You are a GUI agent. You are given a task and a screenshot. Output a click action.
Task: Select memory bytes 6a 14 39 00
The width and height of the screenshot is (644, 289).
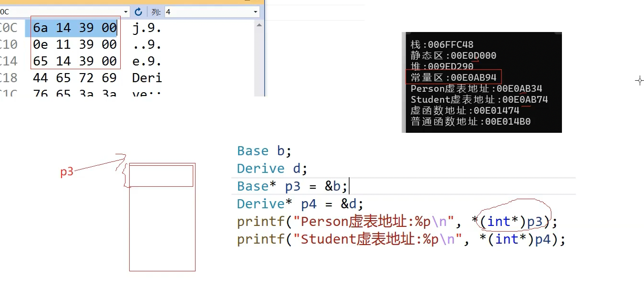click(75, 28)
